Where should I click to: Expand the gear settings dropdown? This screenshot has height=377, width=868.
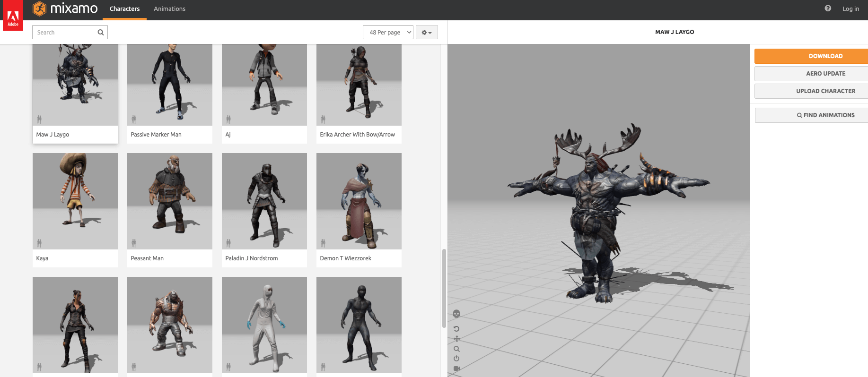pos(427,32)
